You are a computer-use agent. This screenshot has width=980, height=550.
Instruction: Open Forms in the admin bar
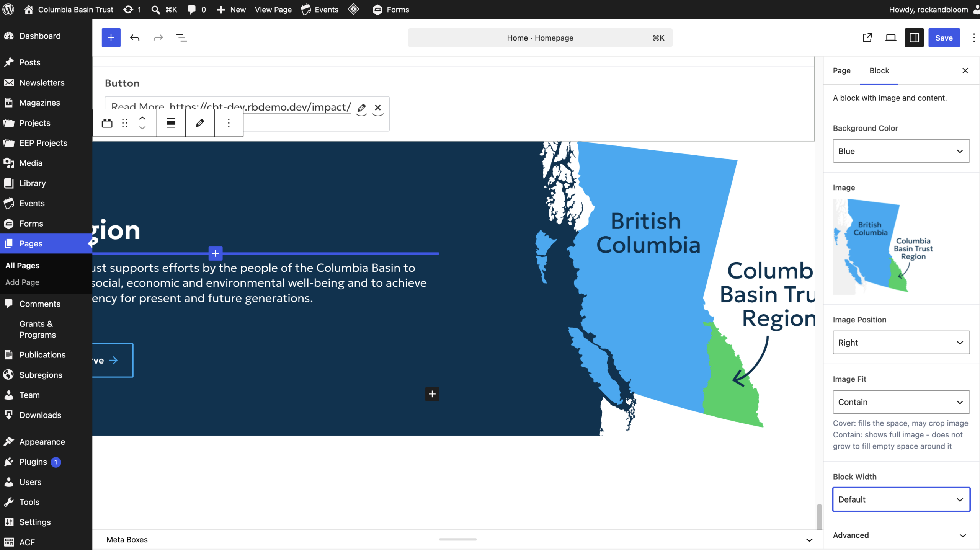391,10
